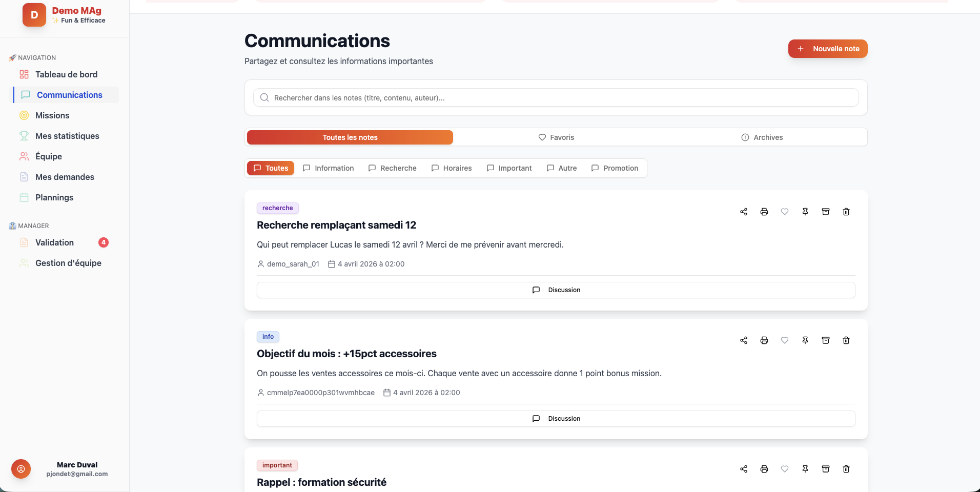980x492 pixels.
Task: Expand the Discussion under "Objectif du mois"
Action: (556, 418)
